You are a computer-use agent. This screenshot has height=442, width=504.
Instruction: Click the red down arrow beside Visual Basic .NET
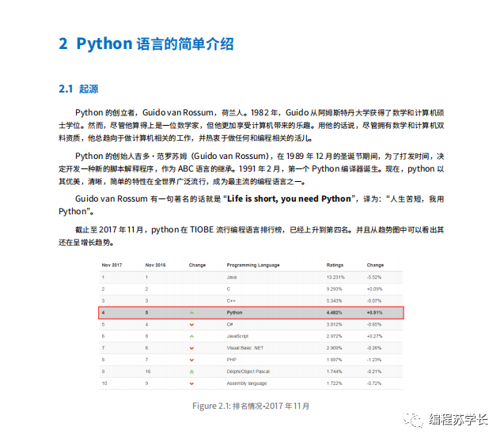pos(191,348)
